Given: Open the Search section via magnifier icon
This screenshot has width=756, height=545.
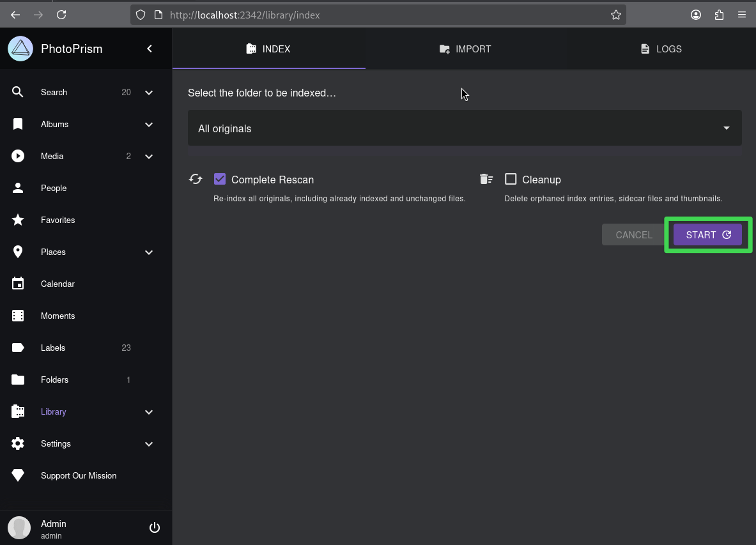Looking at the screenshot, I should coord(18,92).
